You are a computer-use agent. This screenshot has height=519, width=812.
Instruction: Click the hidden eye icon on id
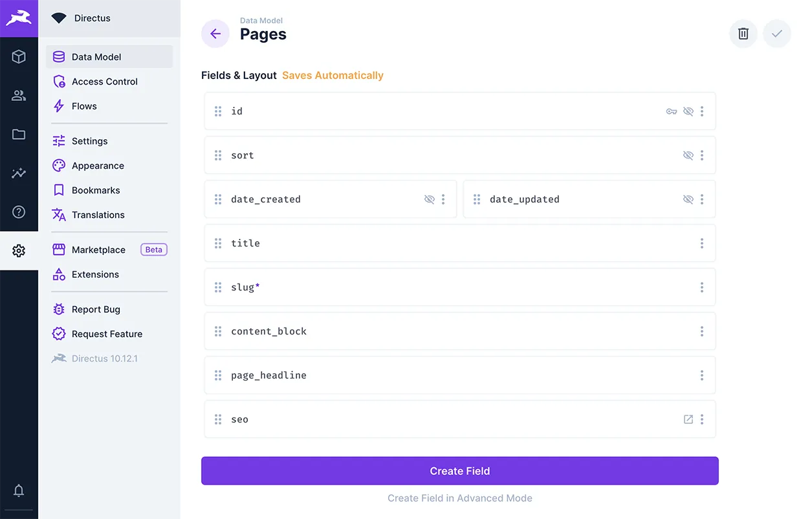688,111
